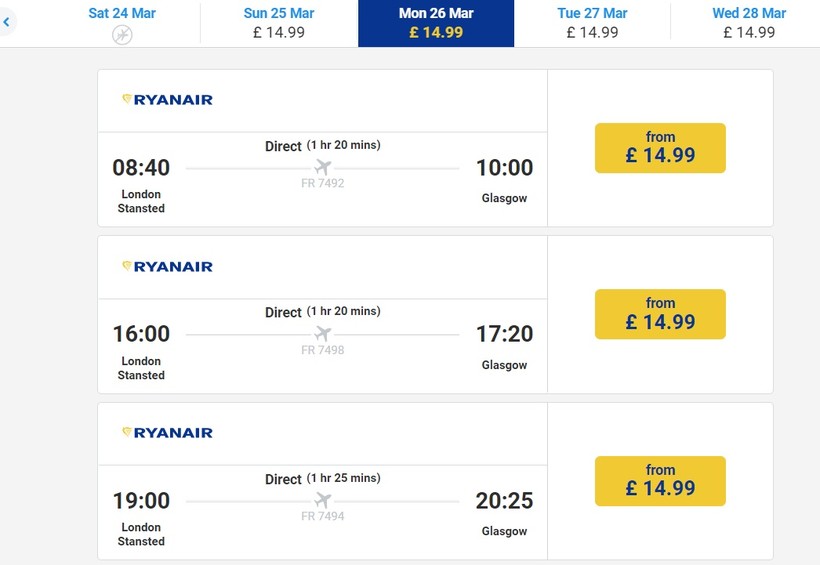The height and width of the screenshot is (565, 820).
Task: Click the airplane icon above FR 7492
Action: click(322, 167)
